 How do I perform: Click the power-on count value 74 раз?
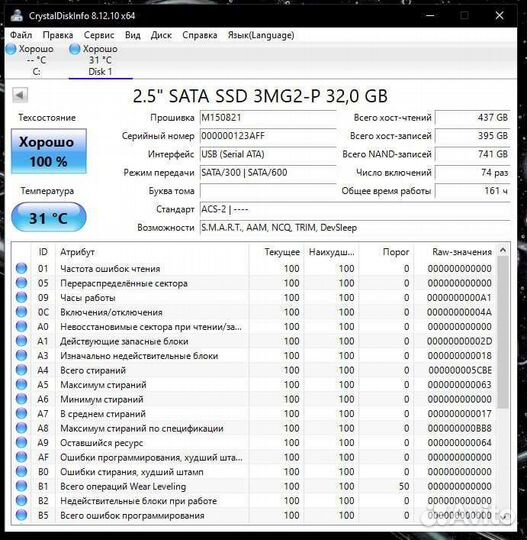point(473,173)
